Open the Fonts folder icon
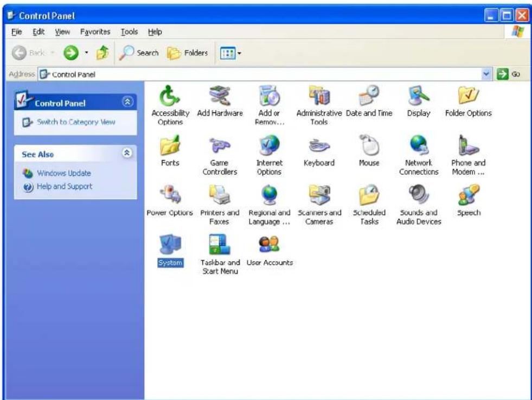 (x=170, y=145)
